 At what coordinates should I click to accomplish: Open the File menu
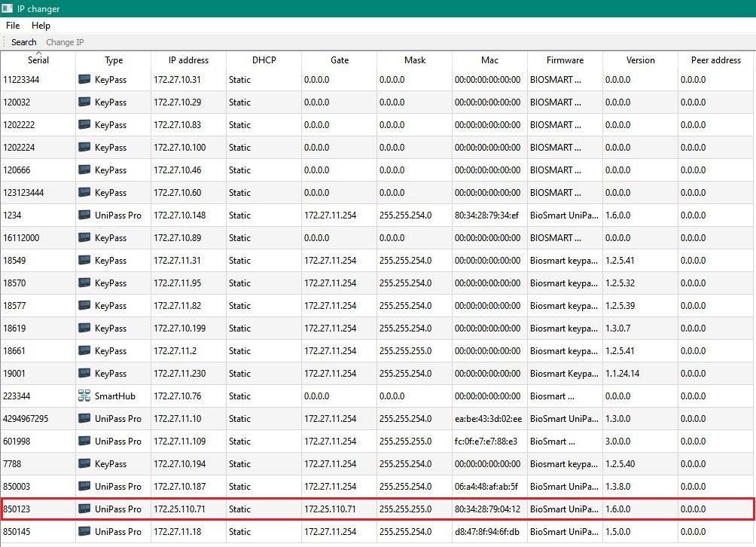(x=13, y=26)
